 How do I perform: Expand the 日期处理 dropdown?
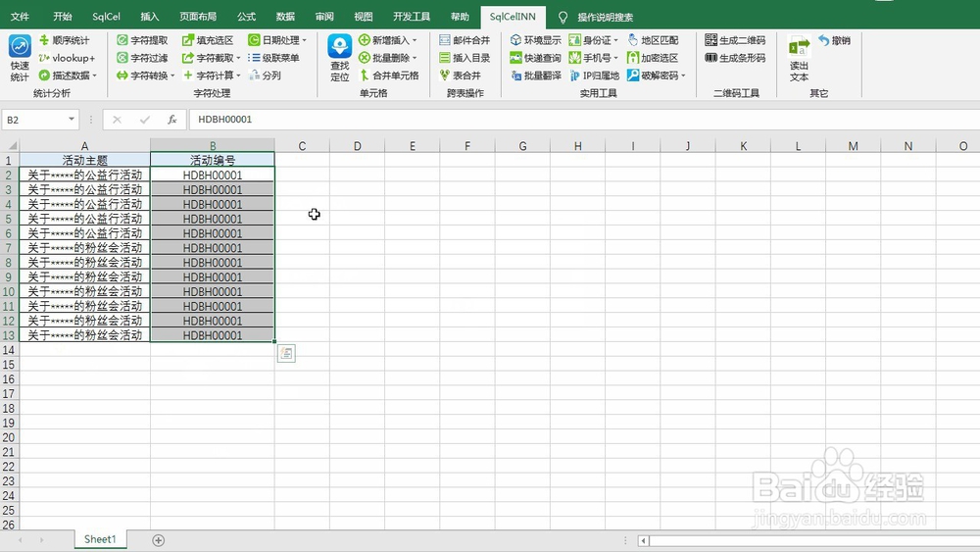point(305,40)
